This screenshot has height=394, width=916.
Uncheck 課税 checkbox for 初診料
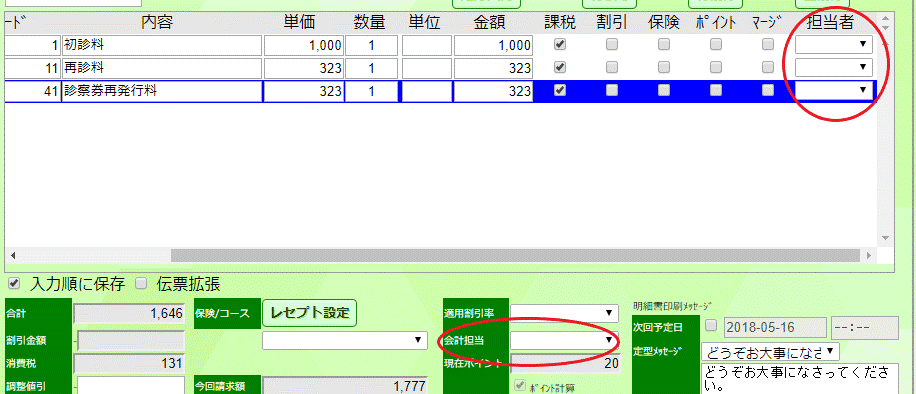(560, 44)
